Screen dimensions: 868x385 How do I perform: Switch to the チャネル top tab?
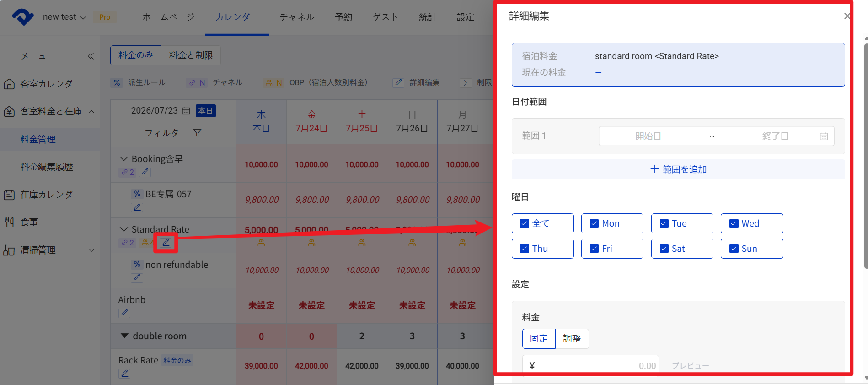(297, 17)
